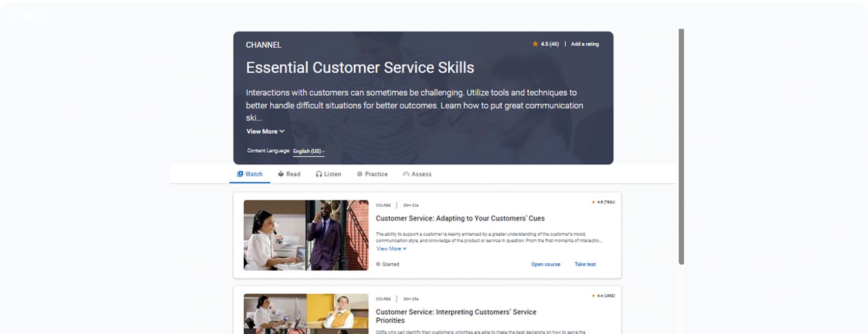Image resolution: width=868 pixels, height=334 pixels.
Task: Click the Practice tab icon
Action: pyautogui.click(x=360, y=174)
